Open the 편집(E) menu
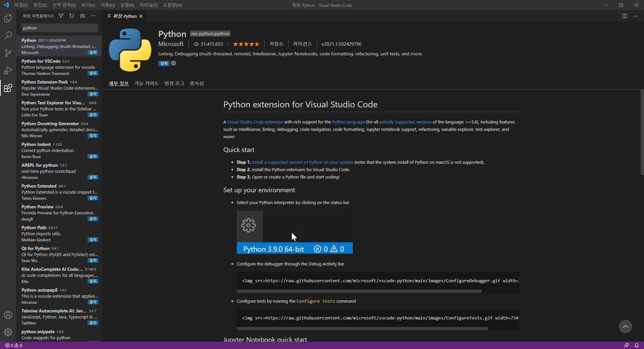Image resolution: width=644 pixels, height=349 pixels. coord(40,5)
